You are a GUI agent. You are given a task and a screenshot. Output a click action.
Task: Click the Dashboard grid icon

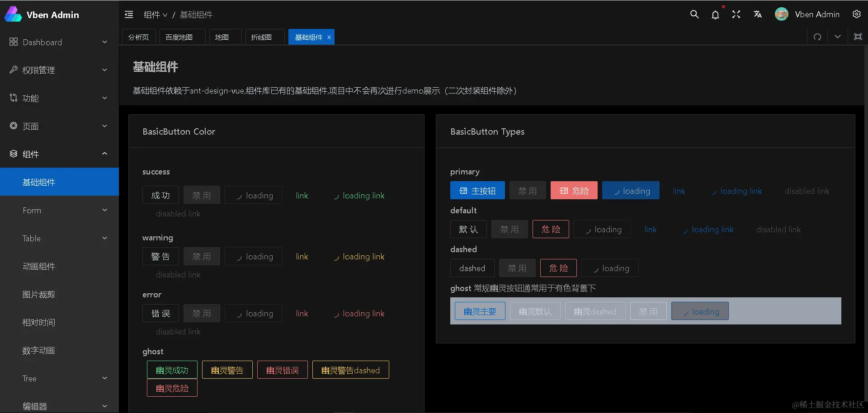pos(14,42)
